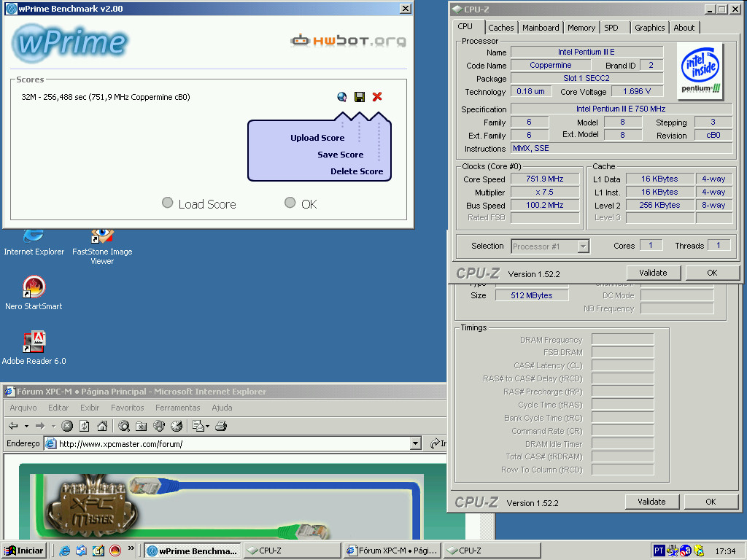Switch to the Caches tab in CPU-Z
Screen dimensions: 747x560
[x=500, y=28]
